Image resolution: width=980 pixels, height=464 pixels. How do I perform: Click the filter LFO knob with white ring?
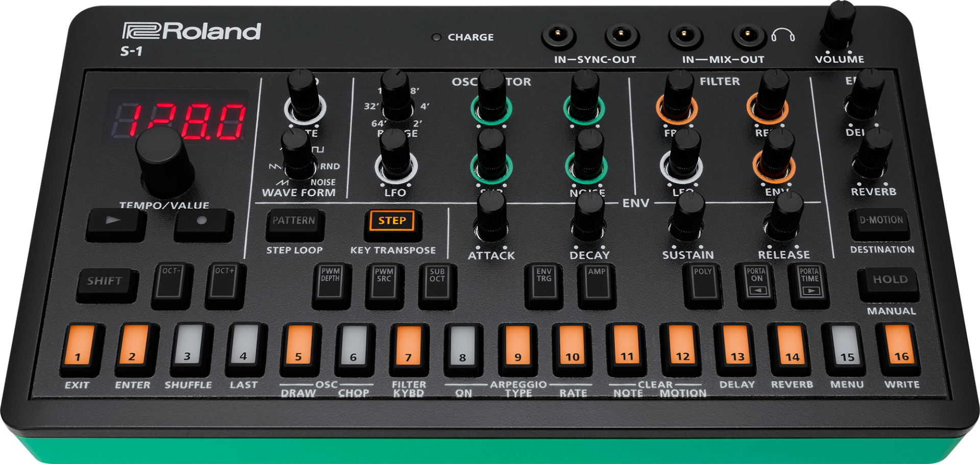tap(682, 157)
